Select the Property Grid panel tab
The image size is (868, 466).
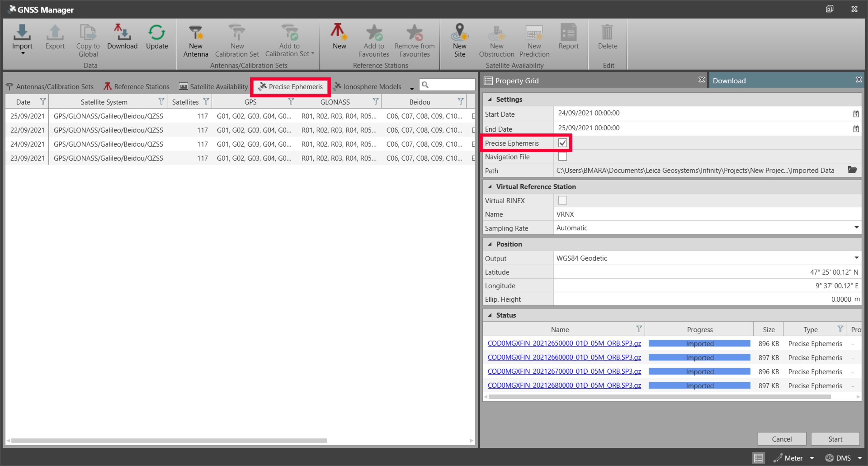[x=516, y=80]
